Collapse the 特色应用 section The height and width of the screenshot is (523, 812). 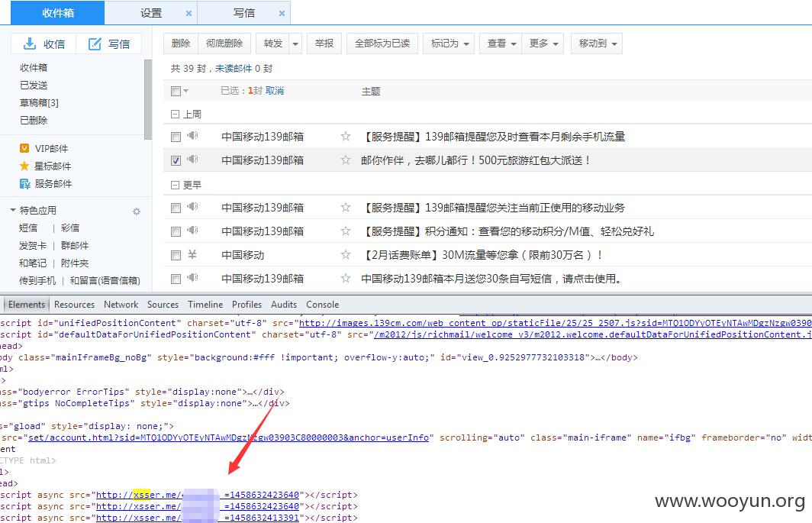(13, 211)
